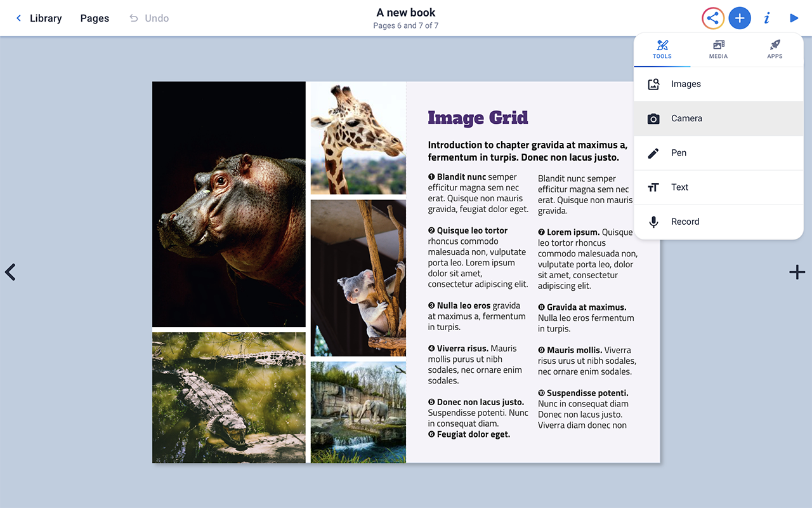Play the book with the play icon
The width and height of the screenshot is (812, 508).
coord(794,18)
